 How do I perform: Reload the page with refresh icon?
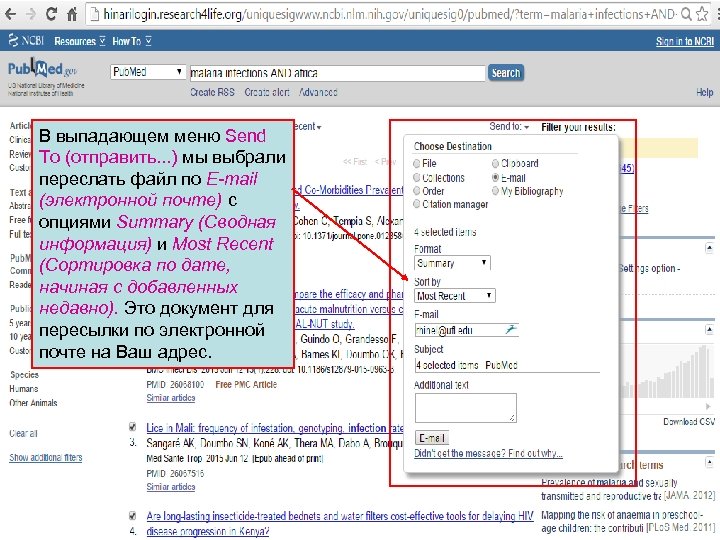click(x=51, y=14)
